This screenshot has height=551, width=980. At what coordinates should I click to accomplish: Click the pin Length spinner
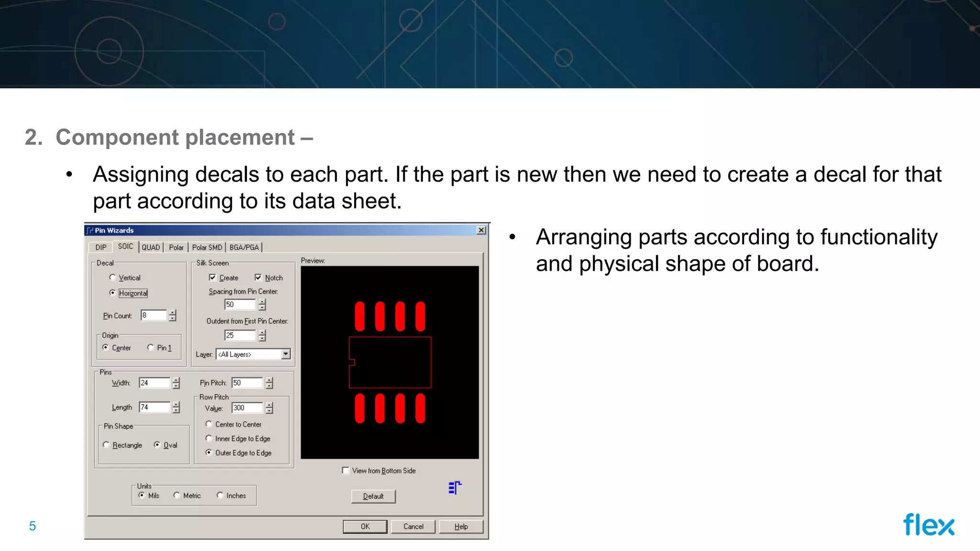click(176, 408)
